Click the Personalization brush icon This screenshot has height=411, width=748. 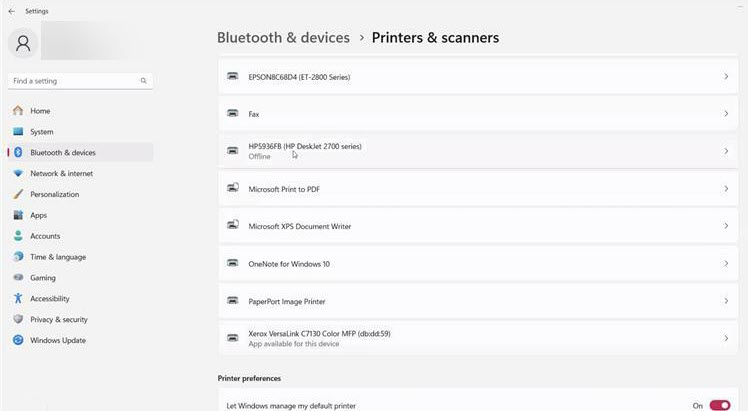(18, 195)
